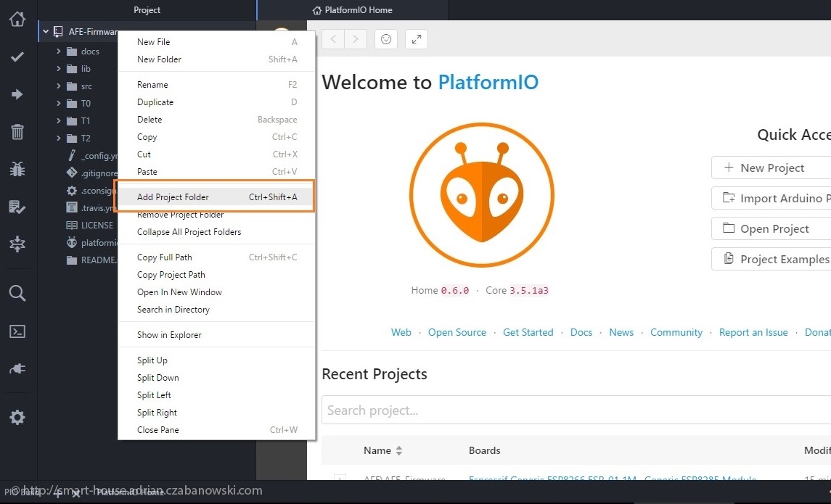Expand the T0 folder
Viewport: 831px width, 504px height.
click(x=58, y=103)
